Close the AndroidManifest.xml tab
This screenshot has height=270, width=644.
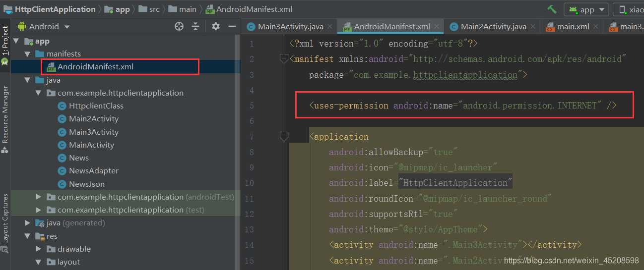pos(437,27)
